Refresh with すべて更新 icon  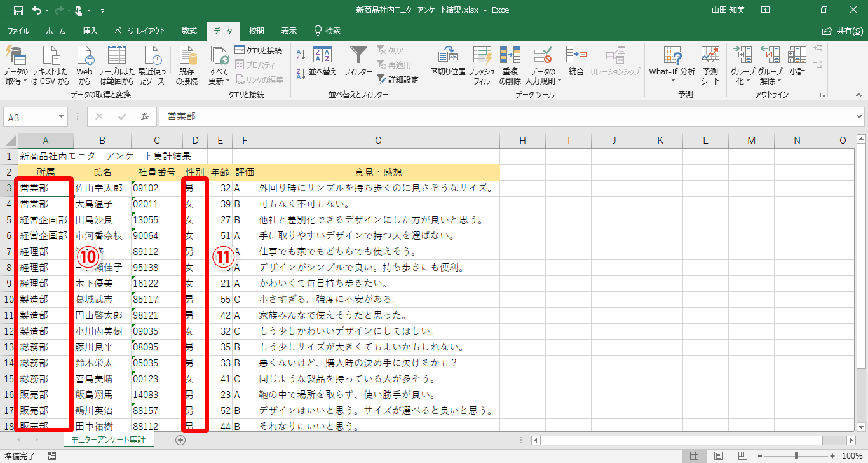tap(219, 56)
